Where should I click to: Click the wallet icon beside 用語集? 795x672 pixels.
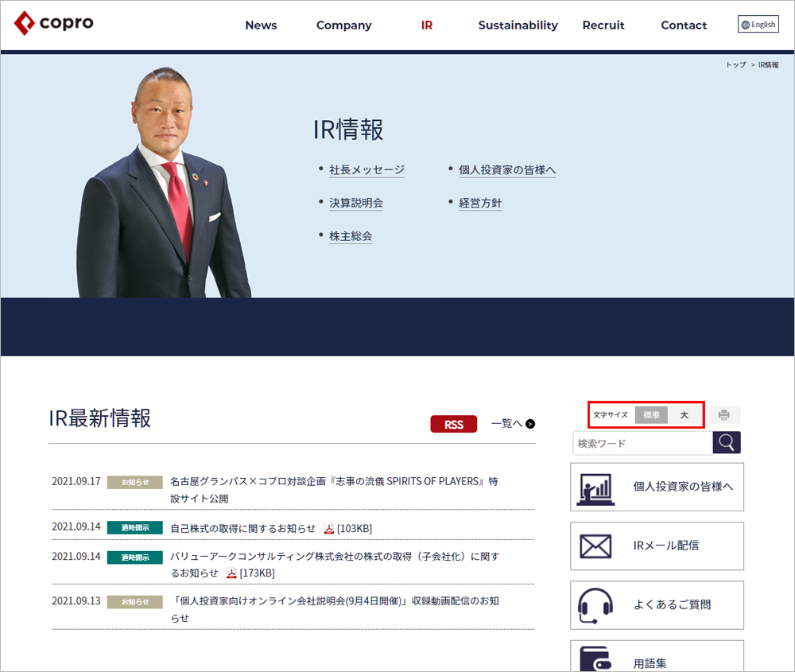coord(595,658)
